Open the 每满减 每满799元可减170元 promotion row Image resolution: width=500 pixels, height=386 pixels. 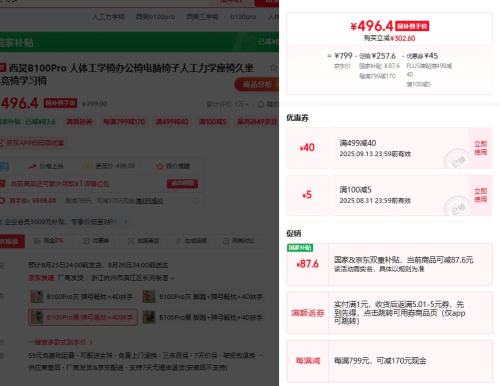click(389, 361)
